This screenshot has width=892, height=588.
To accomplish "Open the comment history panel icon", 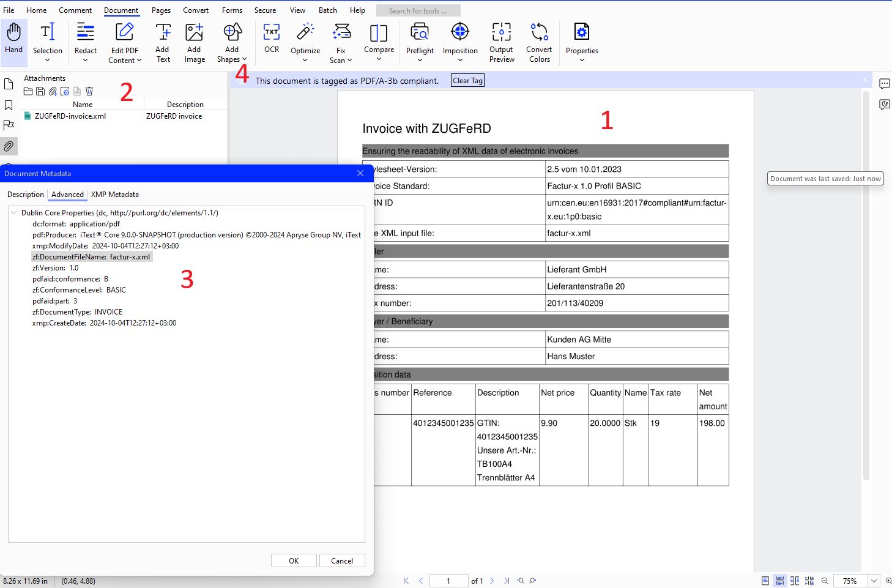I will tap(885, 105).
